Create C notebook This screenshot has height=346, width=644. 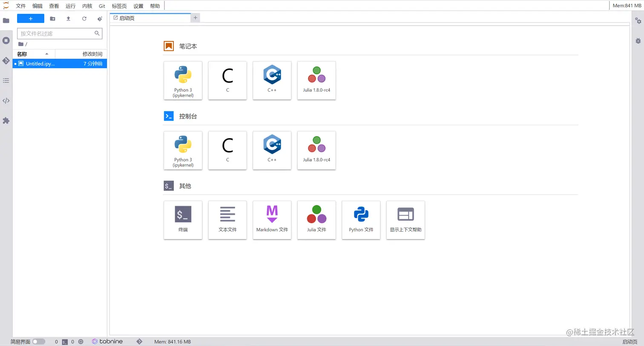(227, 81)
